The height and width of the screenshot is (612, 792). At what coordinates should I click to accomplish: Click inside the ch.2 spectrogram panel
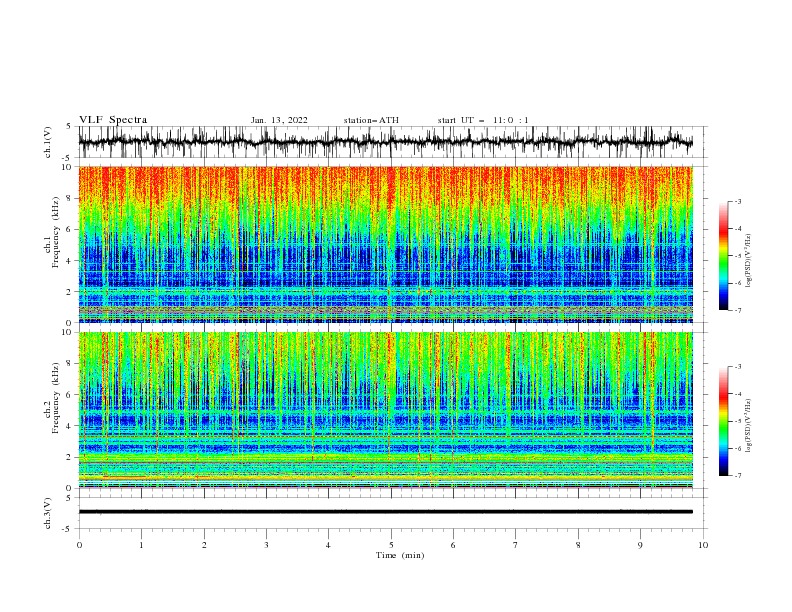(x=385, y=410)
